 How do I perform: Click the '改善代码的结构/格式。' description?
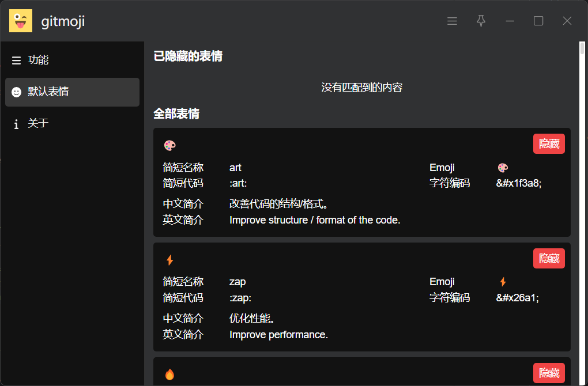(x=280, y=204)
